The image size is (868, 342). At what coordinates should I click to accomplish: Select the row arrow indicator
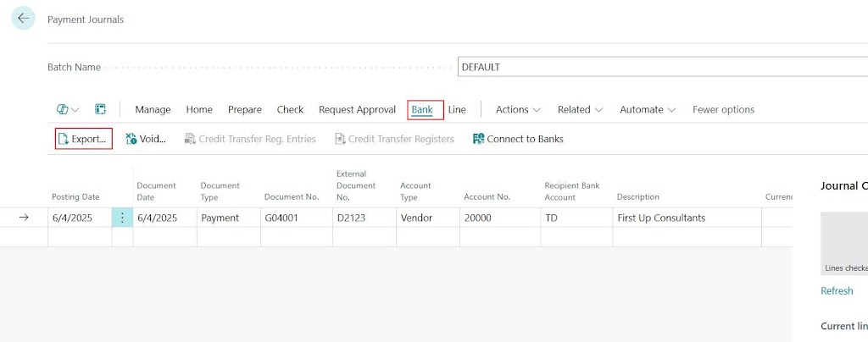pos(24,218)
